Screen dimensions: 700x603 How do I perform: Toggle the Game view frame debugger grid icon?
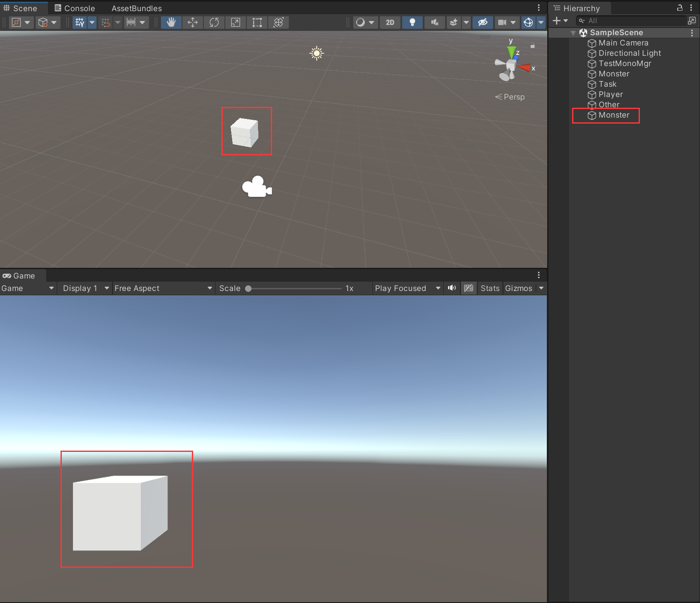coord(469,288)
